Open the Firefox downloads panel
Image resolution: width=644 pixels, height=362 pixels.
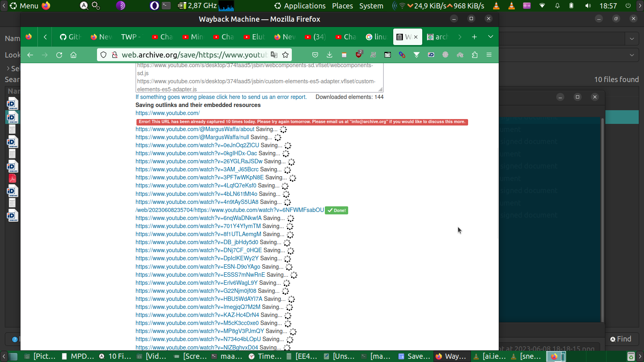[329, 55]
